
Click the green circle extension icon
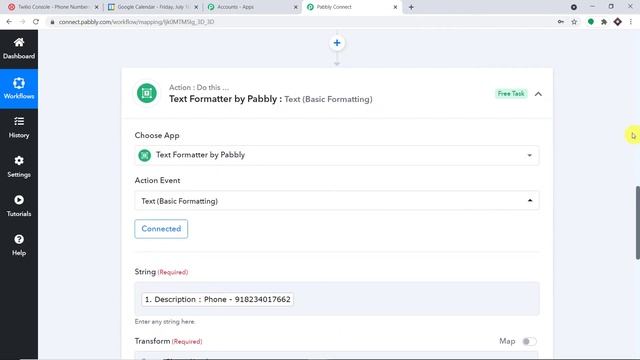[x=591, y=22]
